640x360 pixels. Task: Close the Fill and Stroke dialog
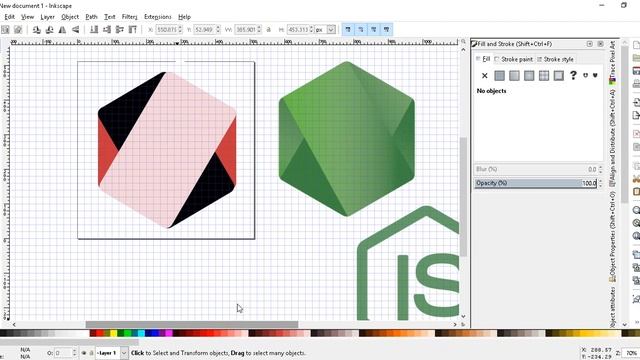[600, 44]
